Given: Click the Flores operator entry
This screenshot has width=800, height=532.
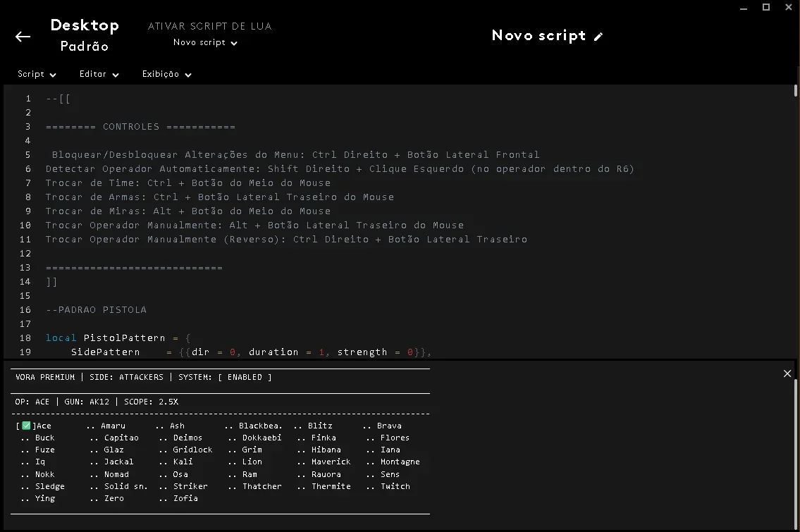Looking at the screenshot, I should (x=395, y=438).
